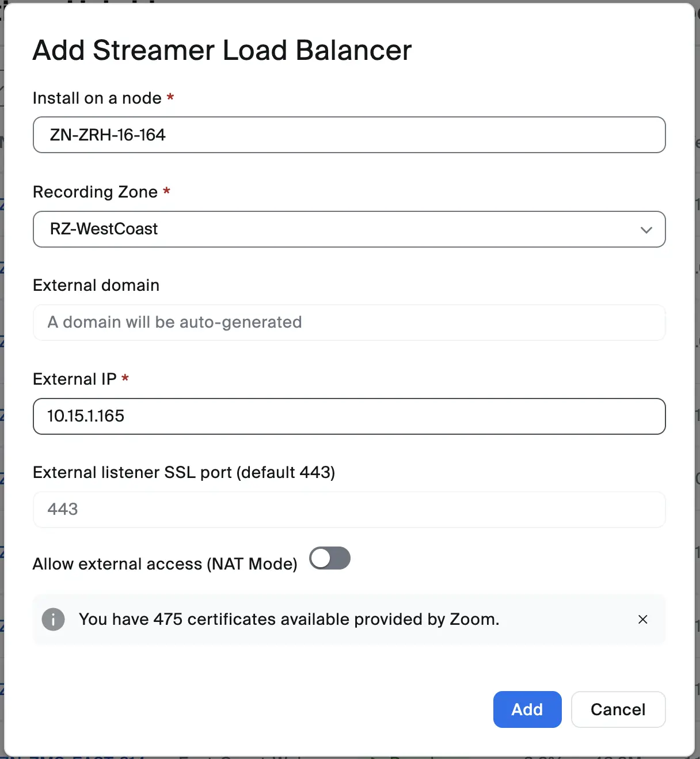Screen dimensions: 700x759
Task: Dismiss the certificates notice with the X
Action: [x=643, y=620]
